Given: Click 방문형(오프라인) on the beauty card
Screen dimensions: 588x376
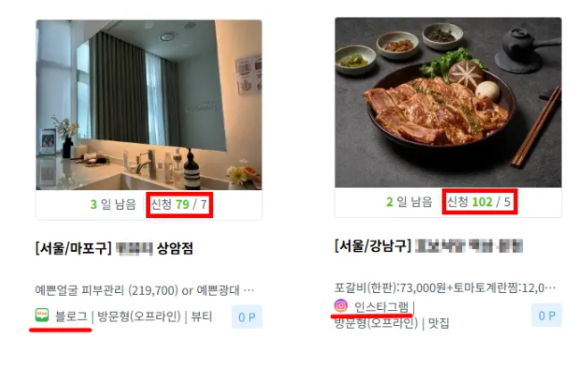Looking at the screenshot, I should [139, 316].
